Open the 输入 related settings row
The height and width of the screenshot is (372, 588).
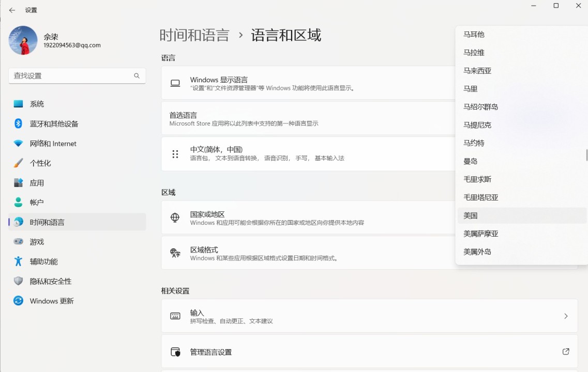[369, 316]
